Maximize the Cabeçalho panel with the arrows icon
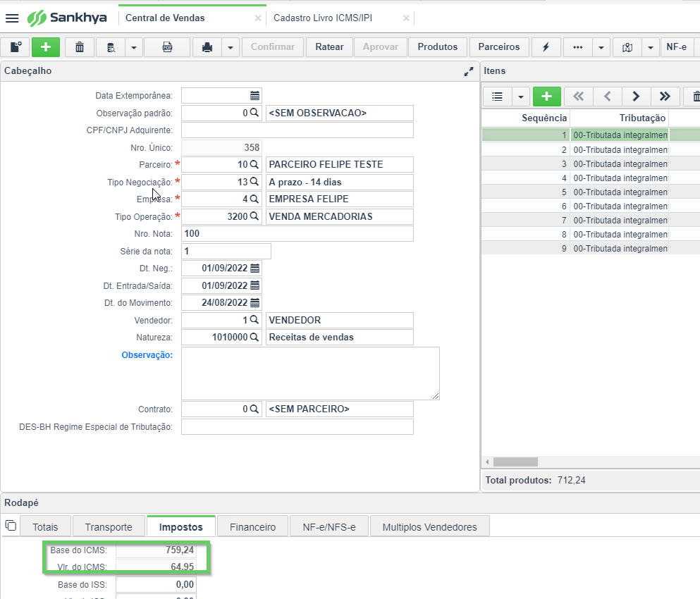Screen dimensions: 700x599 pyautogui.click(x=468, y=71)
